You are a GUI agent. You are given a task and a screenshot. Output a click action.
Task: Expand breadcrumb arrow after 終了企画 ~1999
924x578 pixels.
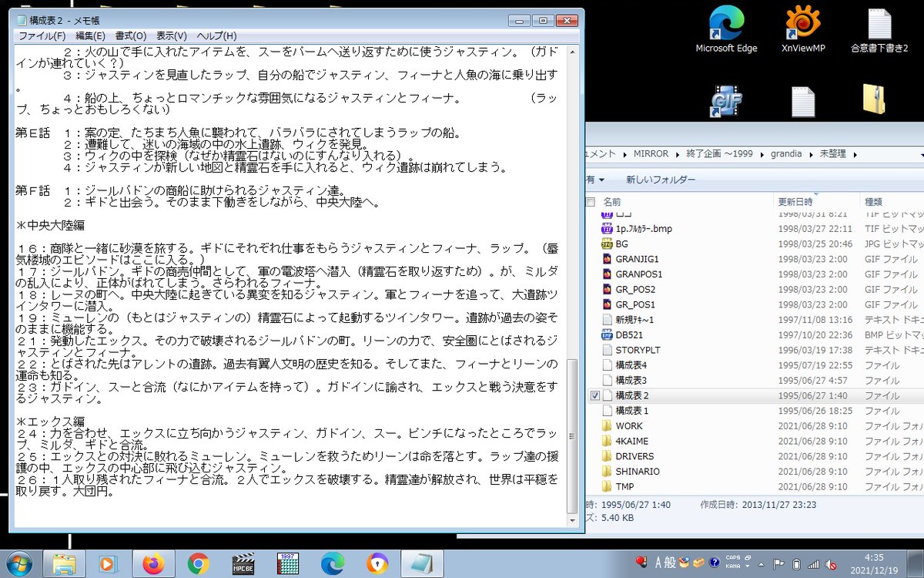tap(761, 154)
